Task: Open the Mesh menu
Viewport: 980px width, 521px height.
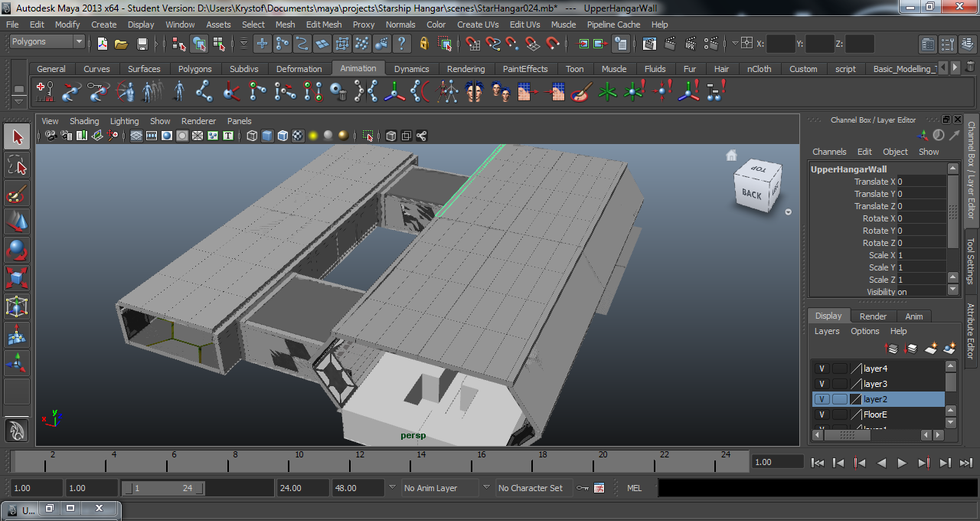Action: point(285,24)
